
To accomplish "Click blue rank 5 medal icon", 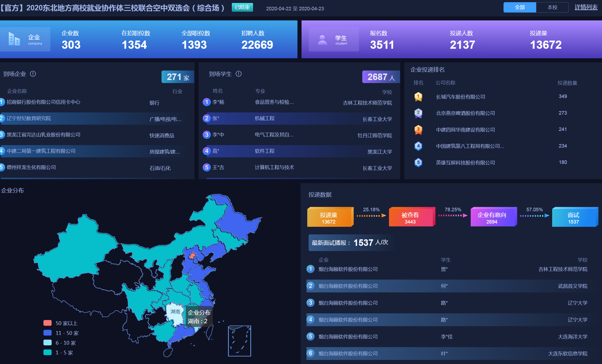I will [x=418, y=163].
